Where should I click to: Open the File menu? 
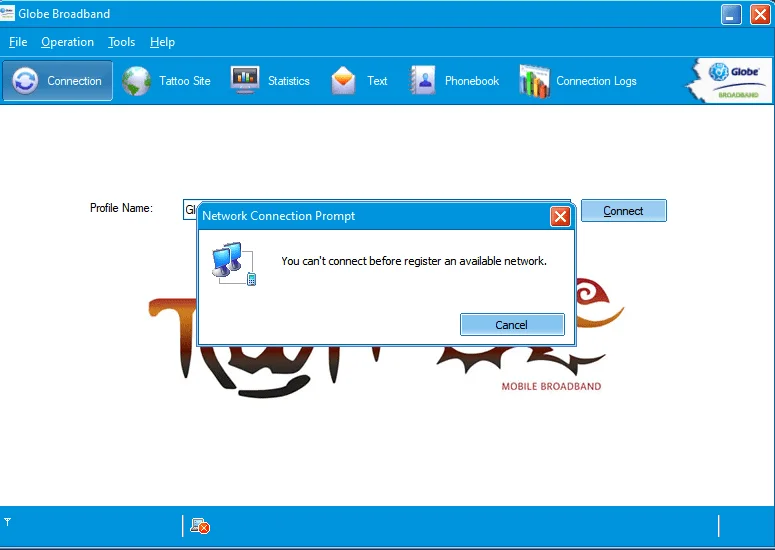(x=18, y=42)
